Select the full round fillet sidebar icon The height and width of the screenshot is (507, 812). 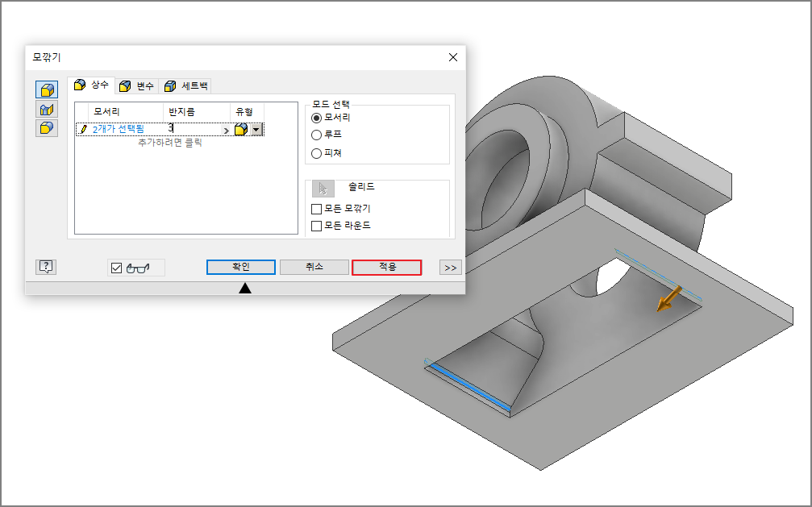click(x=47, y=128)
